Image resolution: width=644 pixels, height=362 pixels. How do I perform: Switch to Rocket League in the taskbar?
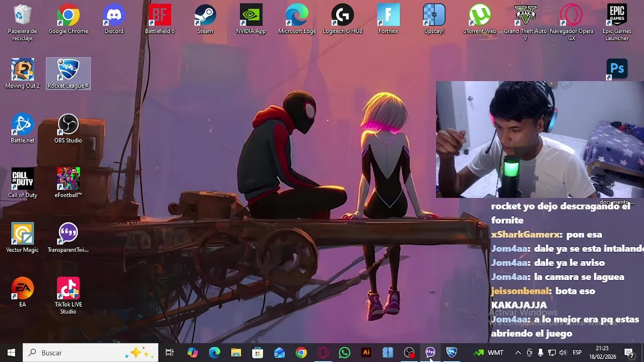coord(452,352)
